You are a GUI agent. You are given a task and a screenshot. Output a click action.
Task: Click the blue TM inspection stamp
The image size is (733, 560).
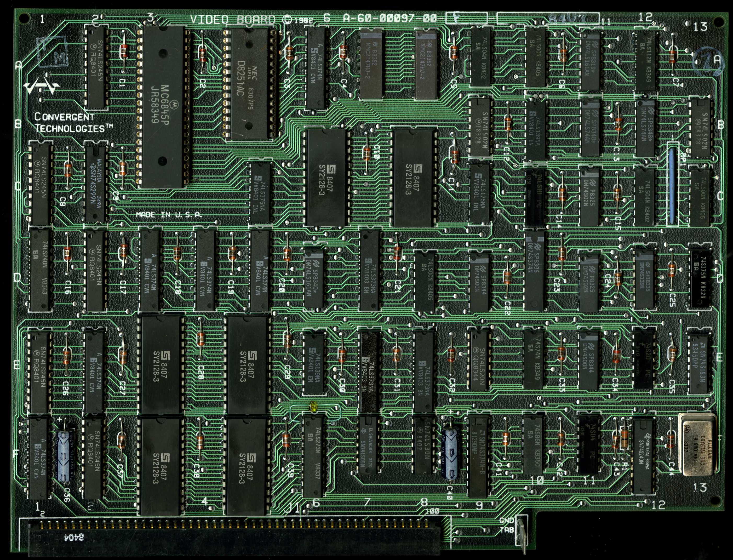pyautogui.click(x=53, y=52)
